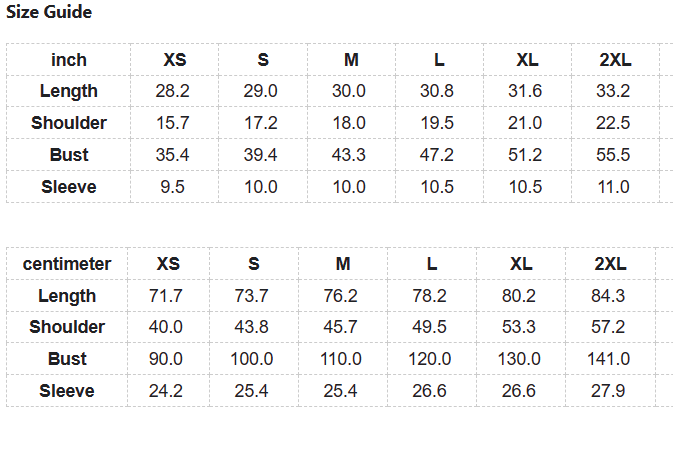Click M column header in inch table
673x452 pixels.
click(351, 60)
